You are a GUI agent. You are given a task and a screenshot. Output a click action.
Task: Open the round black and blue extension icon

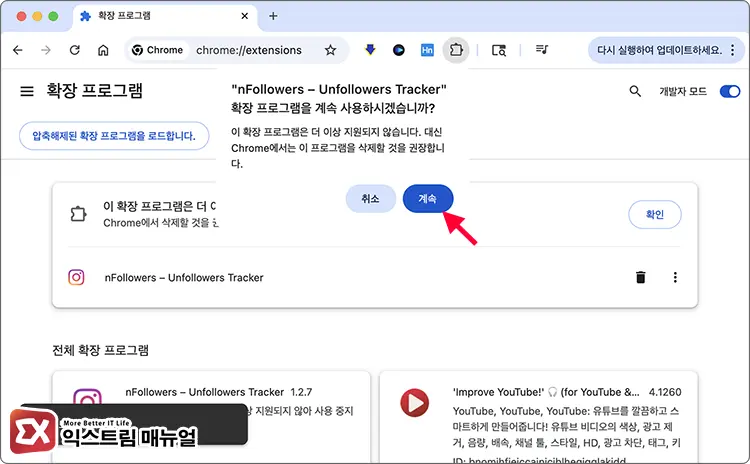click(x=398, y=50)
